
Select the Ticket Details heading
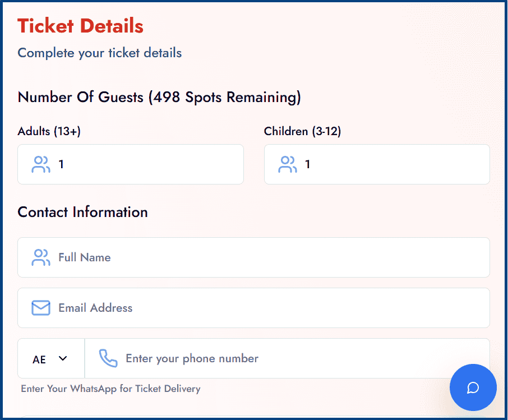(80, 26)
